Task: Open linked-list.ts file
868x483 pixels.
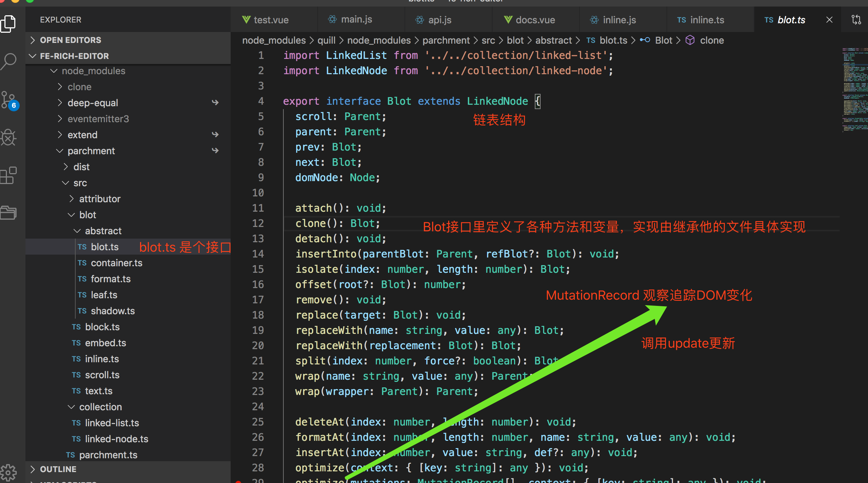Action: [x=112, y=423]
